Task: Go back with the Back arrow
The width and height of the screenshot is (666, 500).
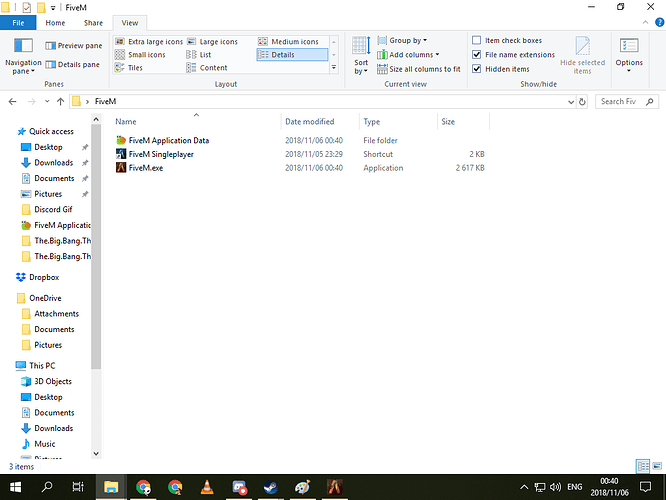Action: (12, 102)
